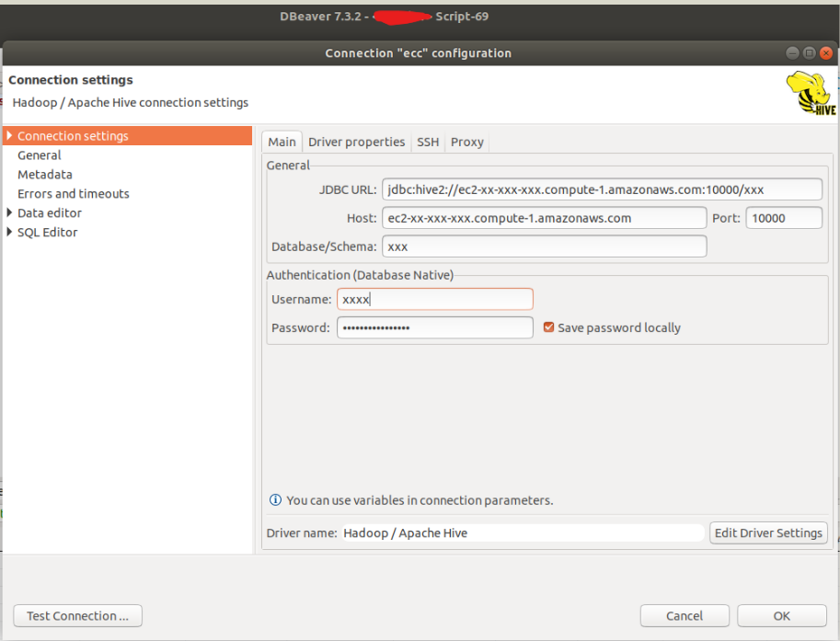Viewport: 840px width, 641px height.
Task: Uncheck Save password locally
Action: click(548, 327)
